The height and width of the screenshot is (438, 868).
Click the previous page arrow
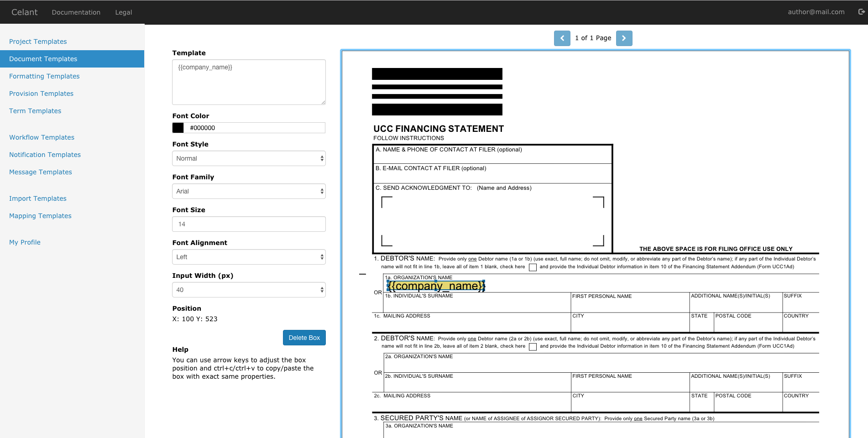[562, 38]
